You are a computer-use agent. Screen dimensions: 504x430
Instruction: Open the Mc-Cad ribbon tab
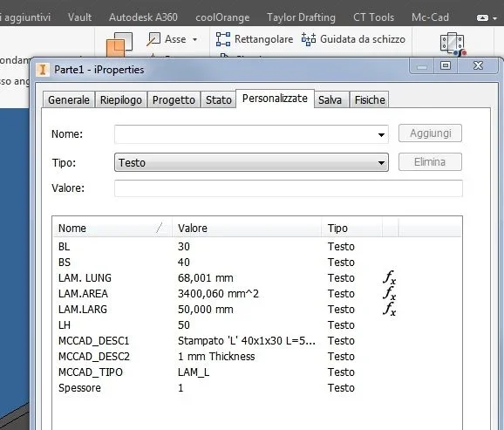430,17
